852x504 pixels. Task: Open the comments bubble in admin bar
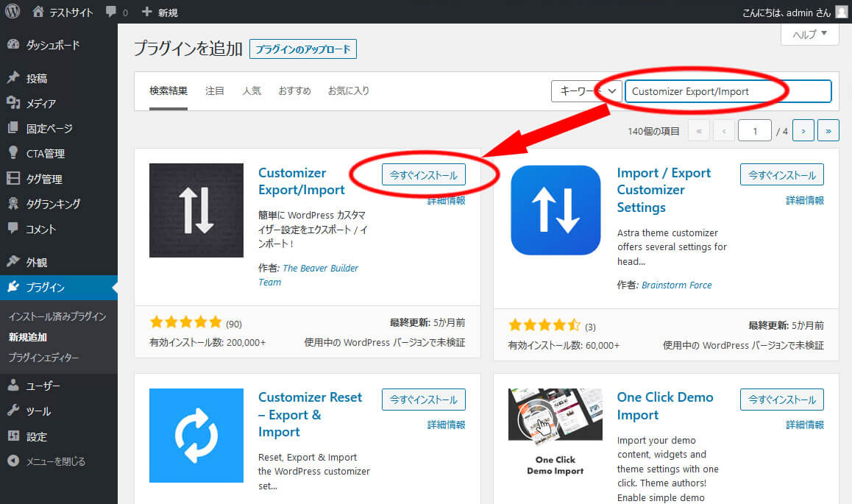pyautogui.click(x=111, y=12)
